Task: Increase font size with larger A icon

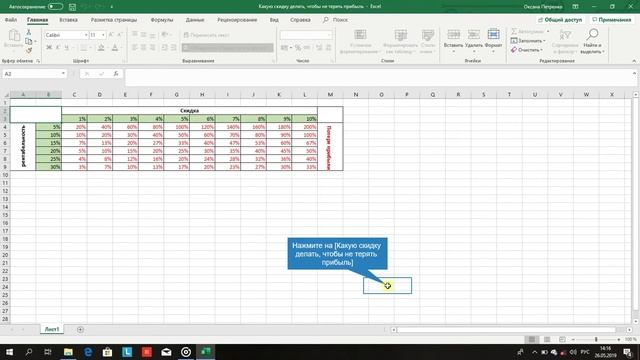Action: pyautogui.click(x=111, y=35)
